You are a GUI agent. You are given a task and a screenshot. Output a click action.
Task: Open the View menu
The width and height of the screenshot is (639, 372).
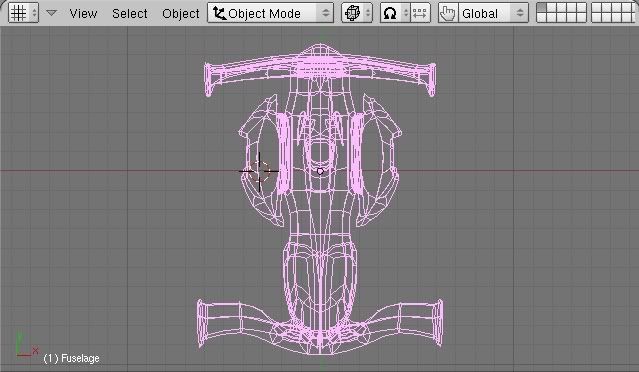tap(83, 13)
